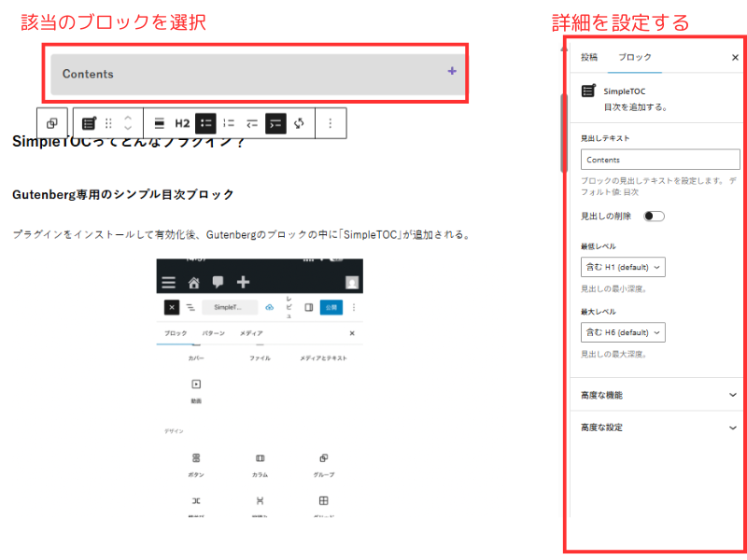Toggle the 見出しの削除 switch
This screenshot has height=560, width=747.
pyautogui.click(x=654, y=217)
